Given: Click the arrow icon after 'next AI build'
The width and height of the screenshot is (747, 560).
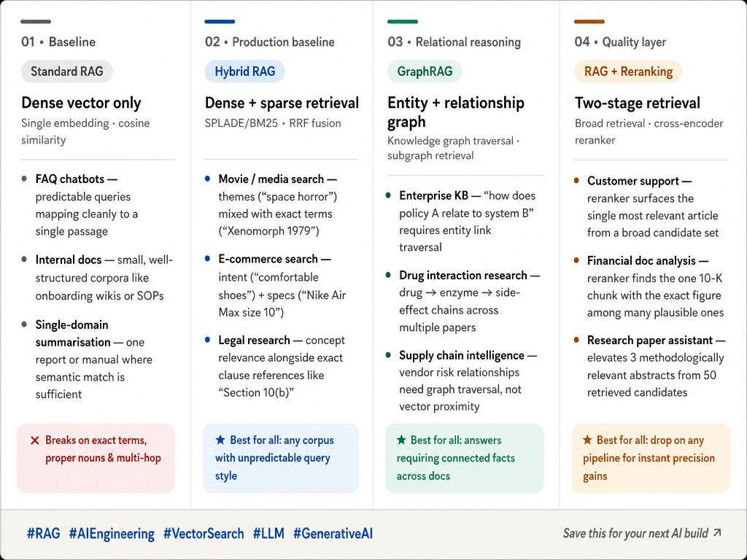Looking at the screenshot, I should [x=718, y=532].
